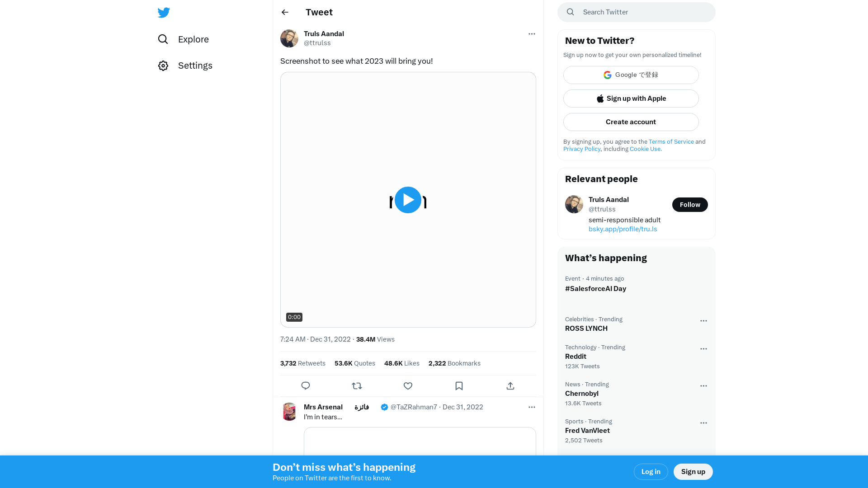Screen dimensions: 868x488
Task: Click the Explore magnifier icon
Action: pyautogui.click(x=163, y=39)
